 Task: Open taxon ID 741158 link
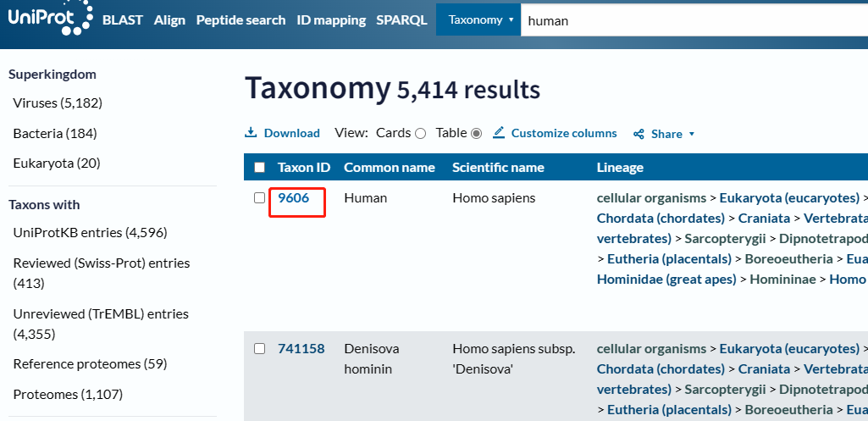(301, 348)
